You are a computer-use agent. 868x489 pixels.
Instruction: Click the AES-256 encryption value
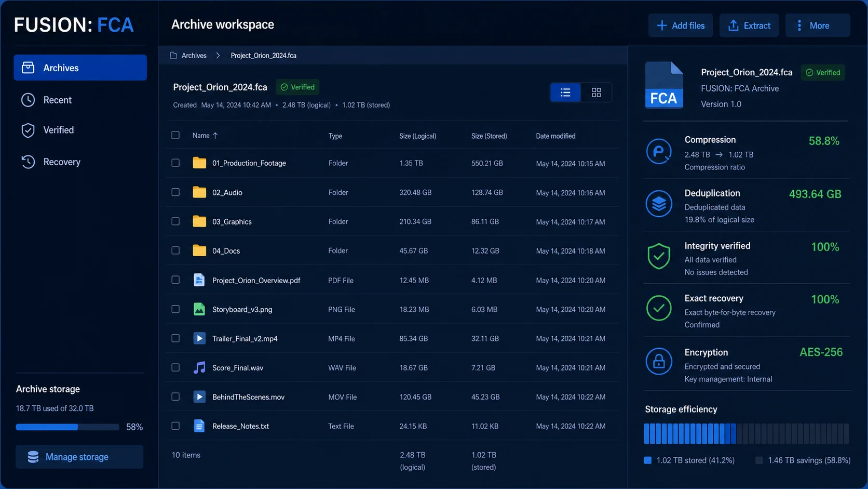821,352
